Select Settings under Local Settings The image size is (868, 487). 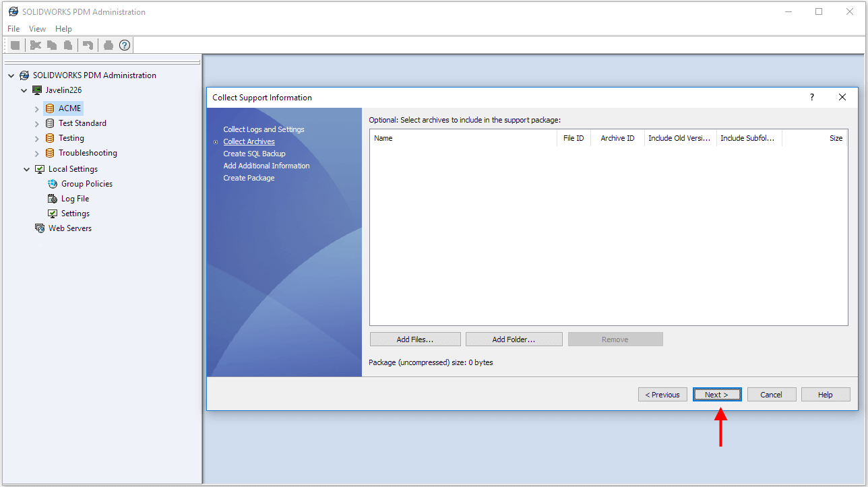click(x=75, y=214)
